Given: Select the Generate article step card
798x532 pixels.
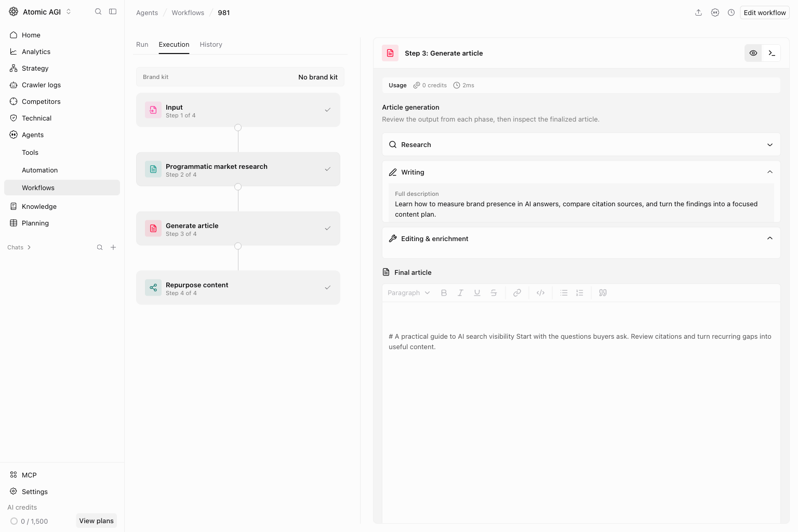Looking at the screenshot, I should pyautogui.click(x=238, y=229).
